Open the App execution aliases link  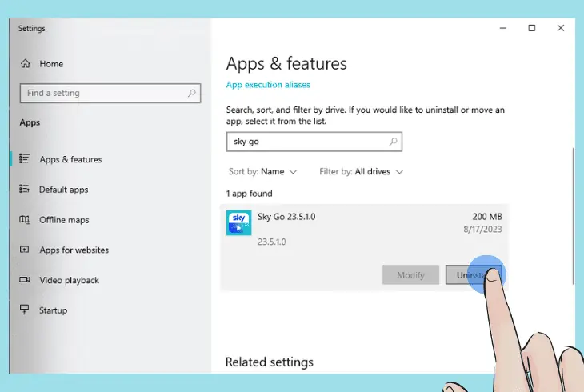[x=268, y=85]
